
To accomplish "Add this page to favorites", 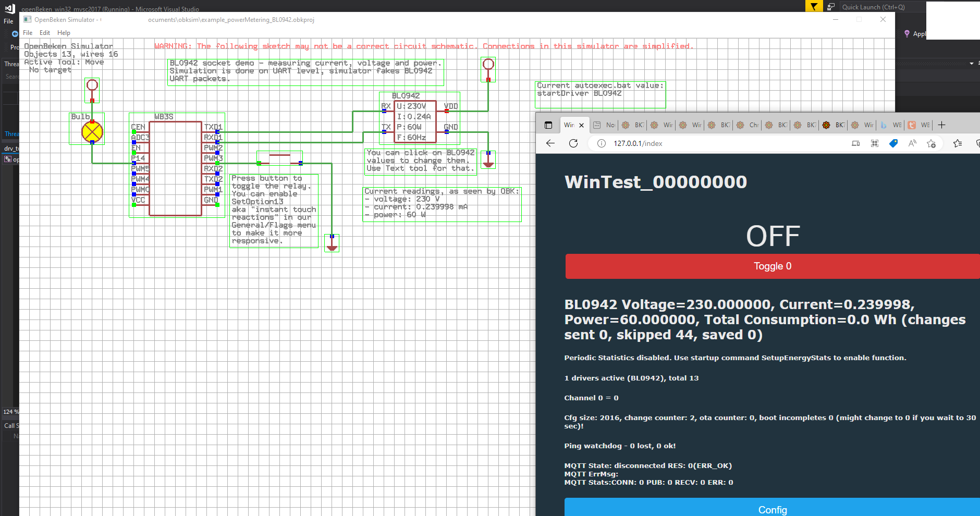I will [x=932, y=143].
